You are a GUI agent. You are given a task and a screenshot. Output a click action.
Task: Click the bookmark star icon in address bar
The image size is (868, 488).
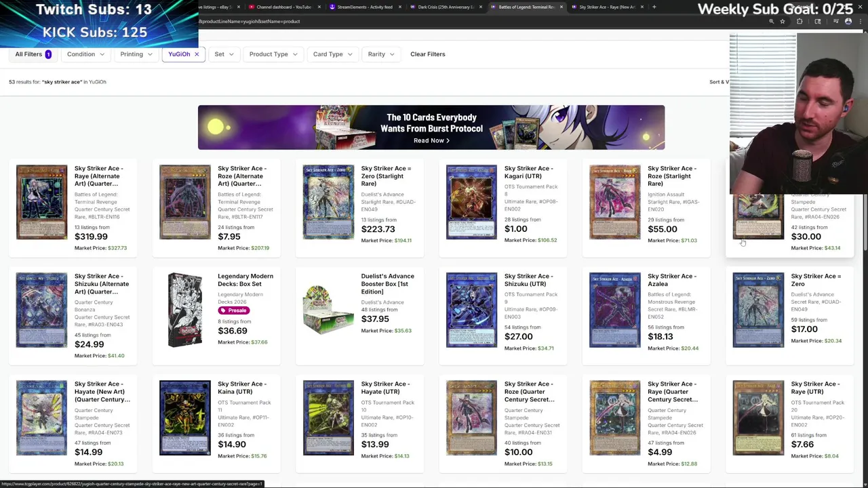[782, 22]
